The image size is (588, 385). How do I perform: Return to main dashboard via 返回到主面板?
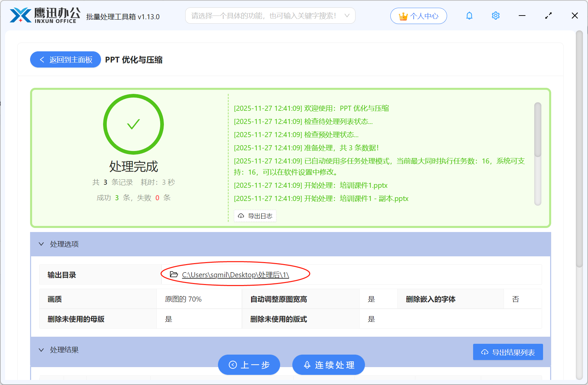click(x=65, y=59)
